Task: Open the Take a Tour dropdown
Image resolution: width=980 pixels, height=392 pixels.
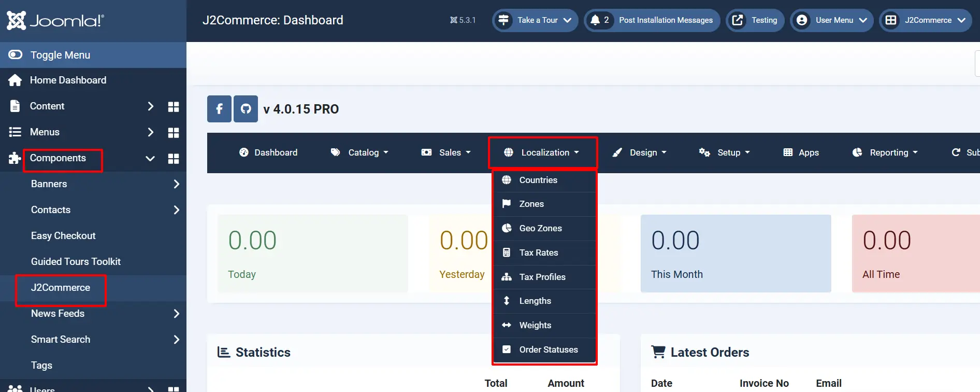Action: pos(535,20)
